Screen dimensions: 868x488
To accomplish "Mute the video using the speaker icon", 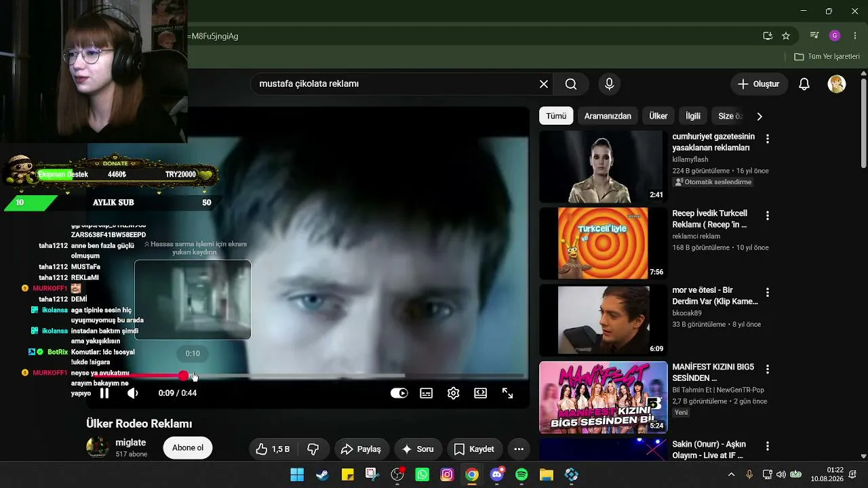I will pyautogui.click(x=133, y=393).
